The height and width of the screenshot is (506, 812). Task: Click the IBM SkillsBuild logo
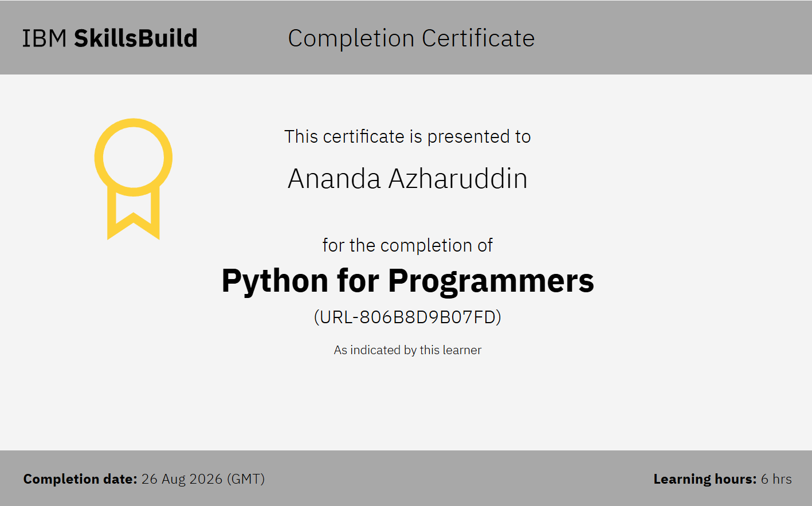pyautogui.click(x=110, y=38)
